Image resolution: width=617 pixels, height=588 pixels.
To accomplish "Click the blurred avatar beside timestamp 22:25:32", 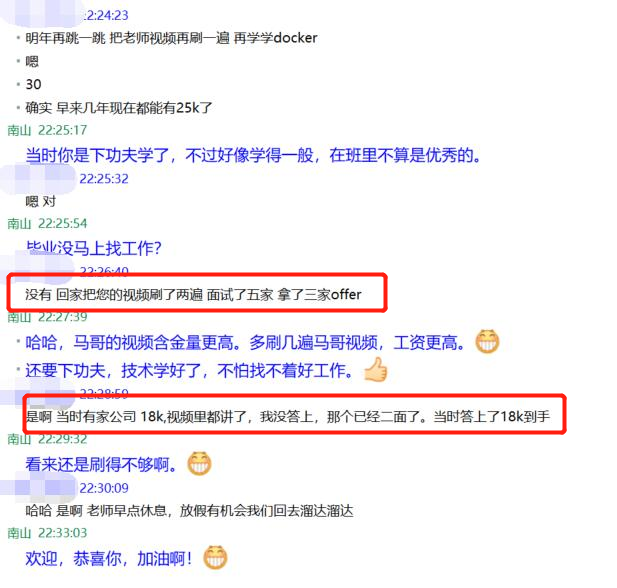I will 38,179.
